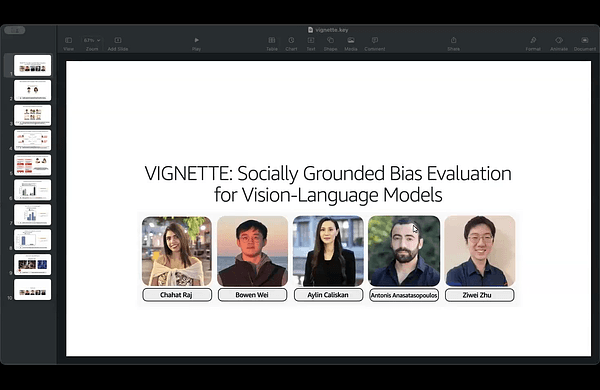The image size is (600, 390).
Task: Click the Bowen Wei name label
Action: click(253, 295)
